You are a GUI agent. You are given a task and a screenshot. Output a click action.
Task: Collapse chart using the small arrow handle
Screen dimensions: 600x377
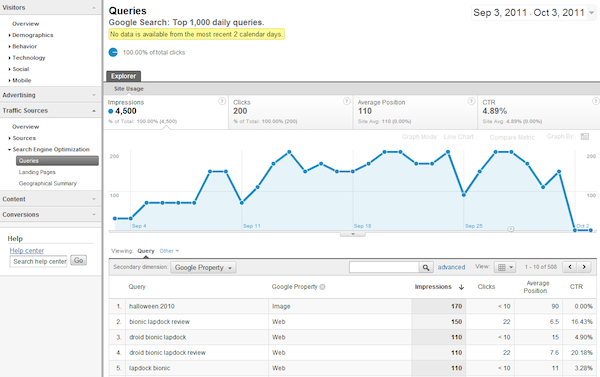353,234
